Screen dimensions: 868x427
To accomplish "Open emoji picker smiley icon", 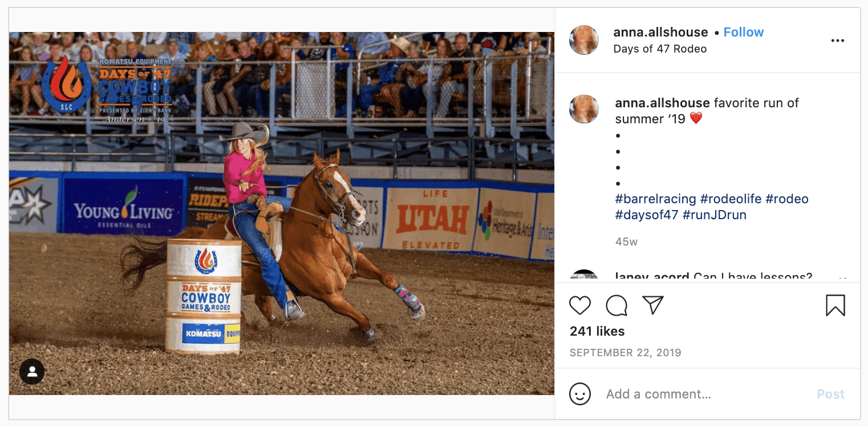I will click(580, 394).
